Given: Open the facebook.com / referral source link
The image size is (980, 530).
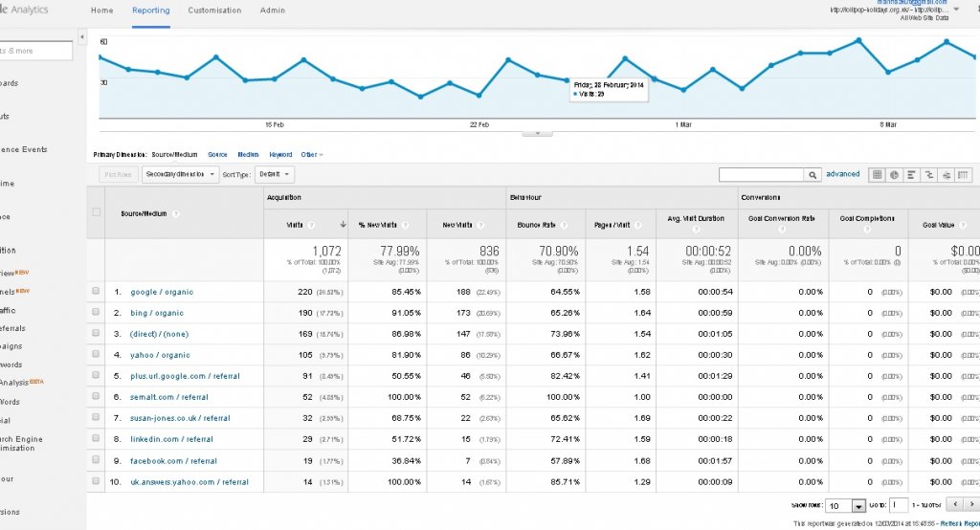Looking at the screenshot, I should [173, 461].
